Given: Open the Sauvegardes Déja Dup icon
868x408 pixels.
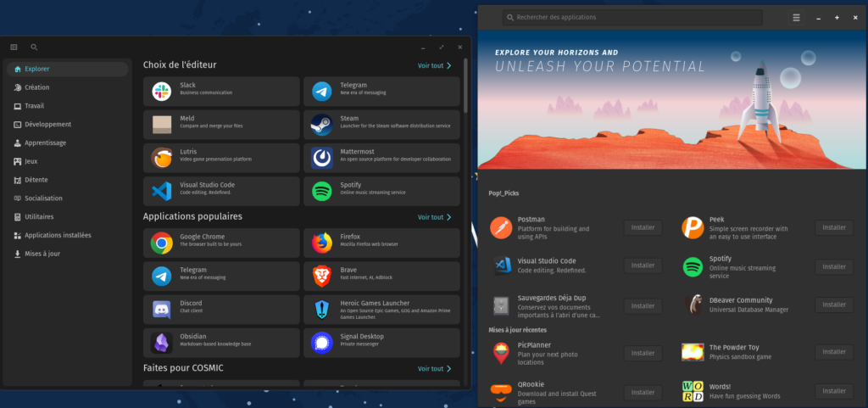Looking at the screenshot, I should (501, 305).
